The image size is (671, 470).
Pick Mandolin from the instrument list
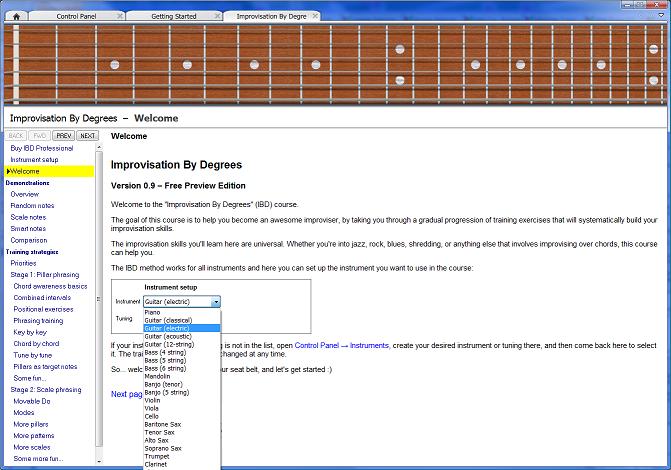[x=159, y=375]
